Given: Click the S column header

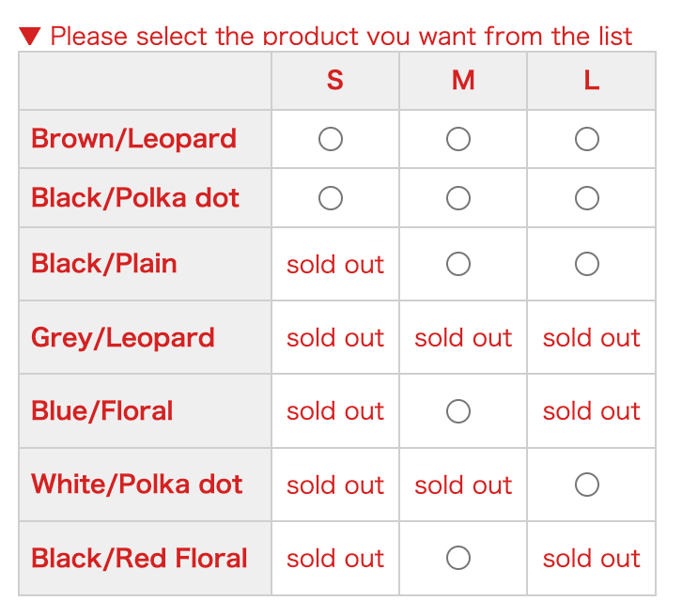Looking at the screenshot, I should pyautogui.click(x=334, y=81).
